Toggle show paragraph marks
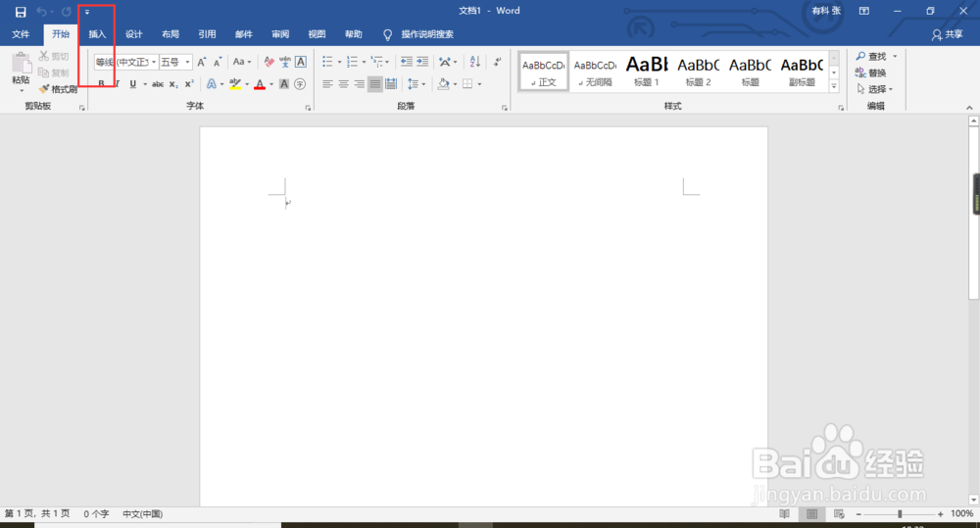This screenshot has height=528, width=980. (x=498, y=62)
